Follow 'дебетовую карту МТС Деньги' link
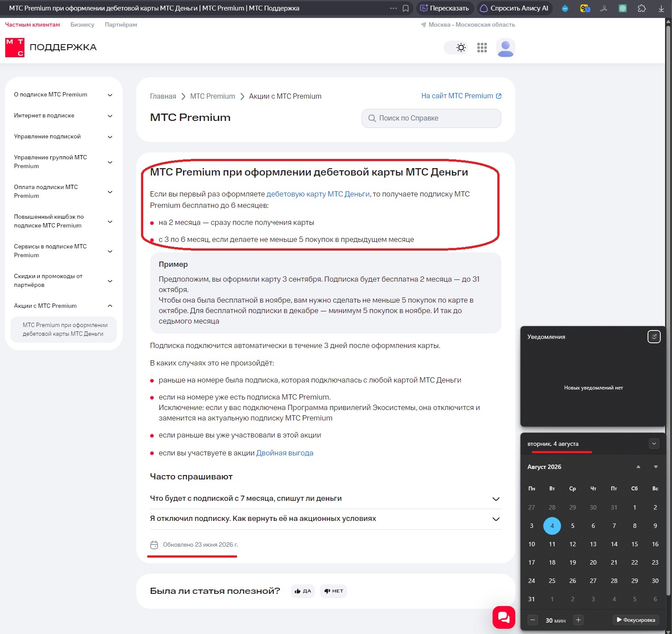The image size is (672, 634). (x=318, y=194)
